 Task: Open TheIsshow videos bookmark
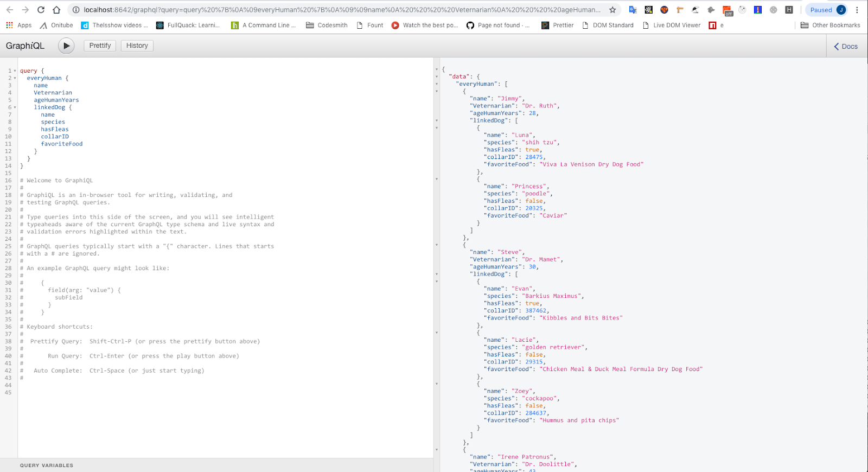pos(114,25)
